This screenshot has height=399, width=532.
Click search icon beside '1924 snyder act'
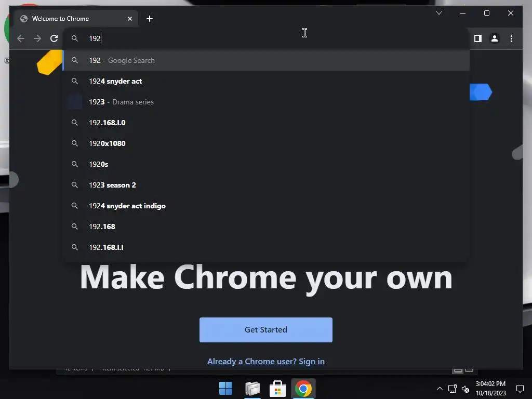[75, 81]
